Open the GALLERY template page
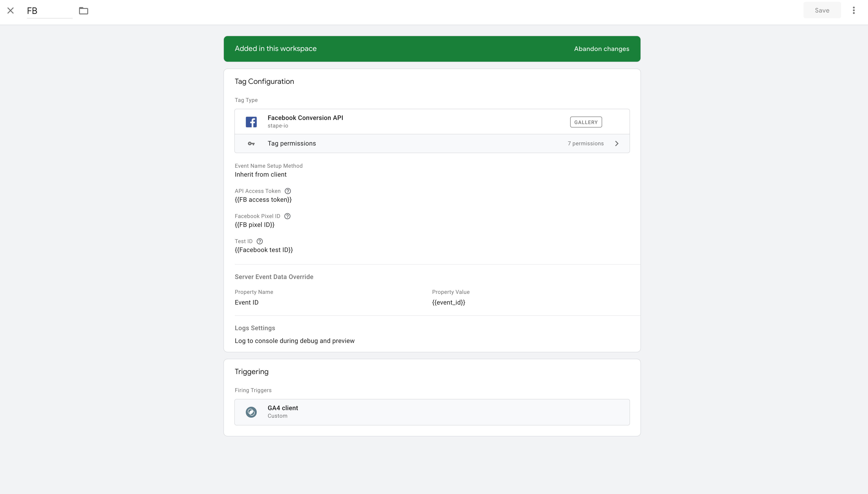 (585, 122)
